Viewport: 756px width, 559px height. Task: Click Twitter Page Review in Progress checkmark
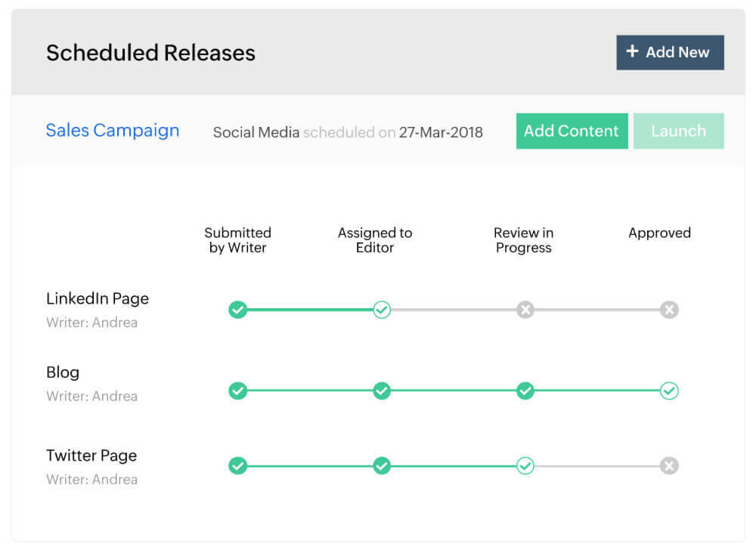pyautogui.click(x=525, y=466)
